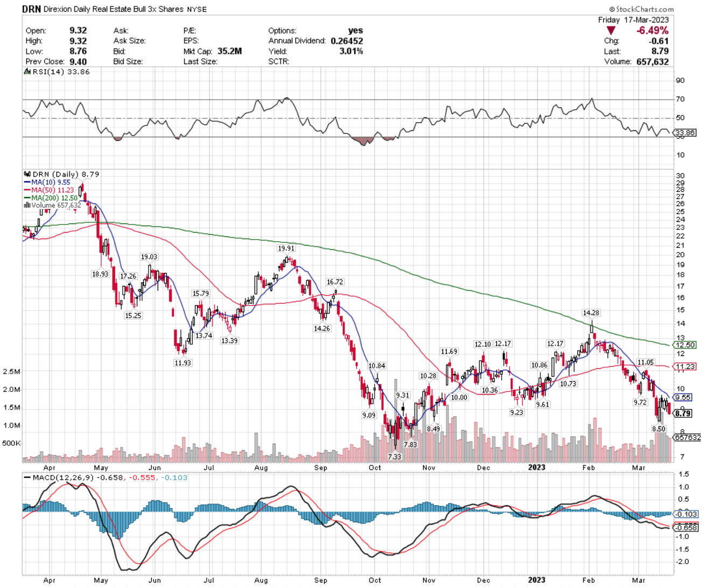Select the 657632 volume axis tag
The width and height of the screenshot is (704, 588).
[687, 438]
